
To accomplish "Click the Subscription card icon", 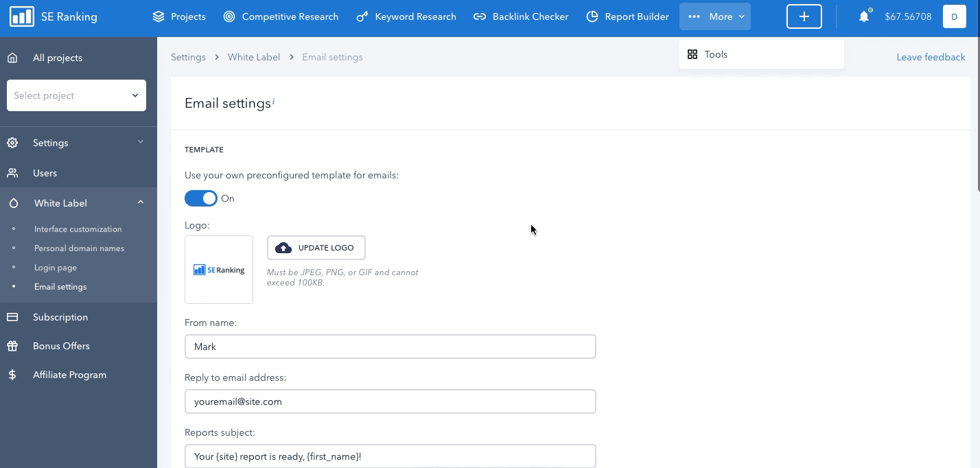I will tap(12, 317).
